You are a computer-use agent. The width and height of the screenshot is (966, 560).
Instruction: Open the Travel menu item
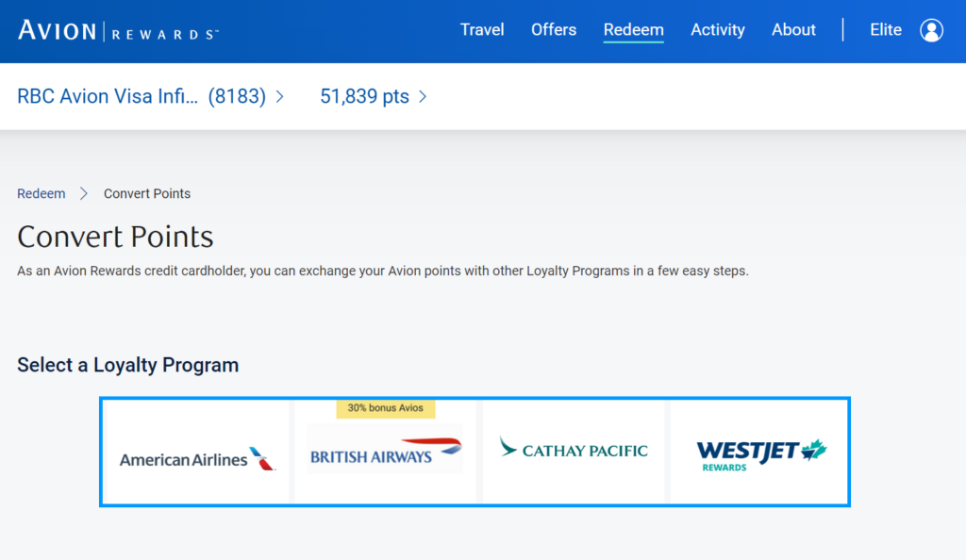click(482, 29)
